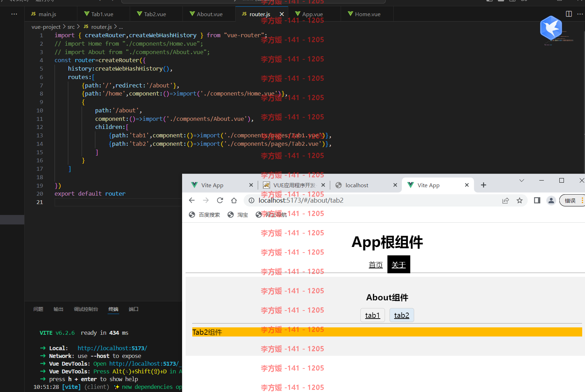This screenshot has width=585, height=392.
Task: Go forward in the browser
Action: pos(206,200)
